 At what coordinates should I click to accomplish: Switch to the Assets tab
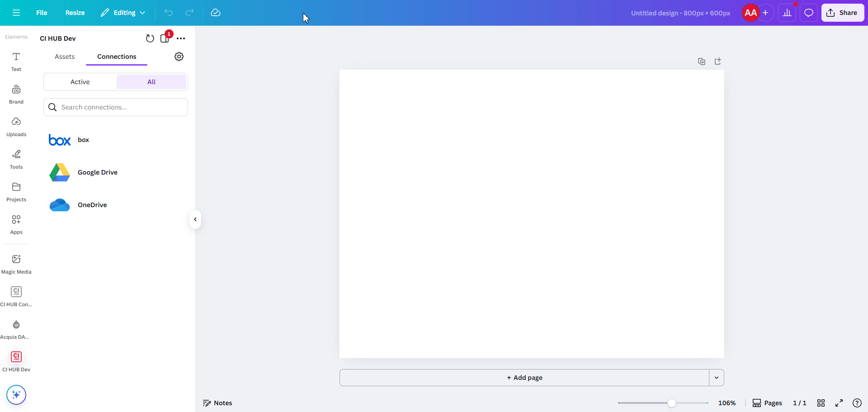pyautogui.click(x=65, y=57)
